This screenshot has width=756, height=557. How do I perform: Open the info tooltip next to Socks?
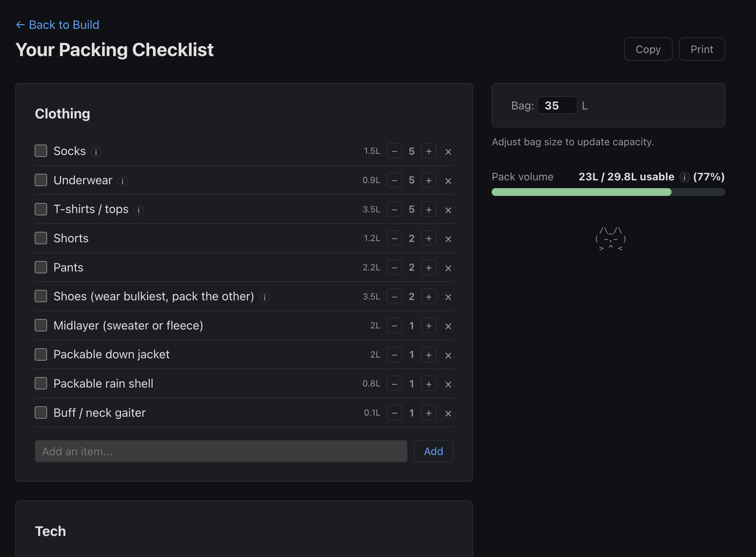coord(96,152)
